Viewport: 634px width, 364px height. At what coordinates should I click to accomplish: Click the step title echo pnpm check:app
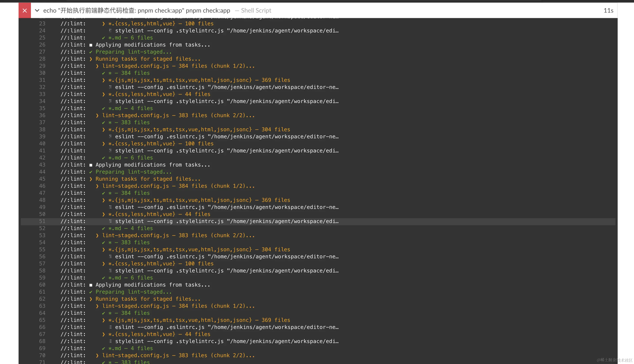137,11
